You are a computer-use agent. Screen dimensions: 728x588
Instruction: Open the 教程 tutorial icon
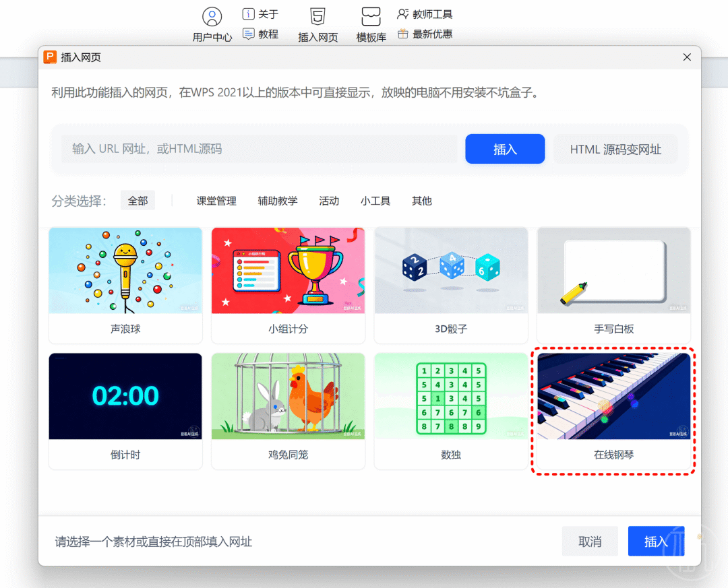248,34
